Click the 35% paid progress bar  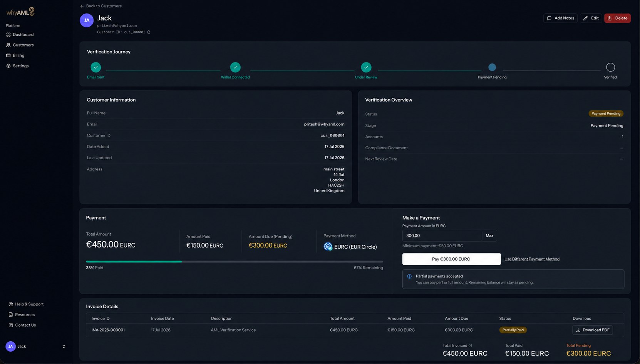tap(235, 262)
